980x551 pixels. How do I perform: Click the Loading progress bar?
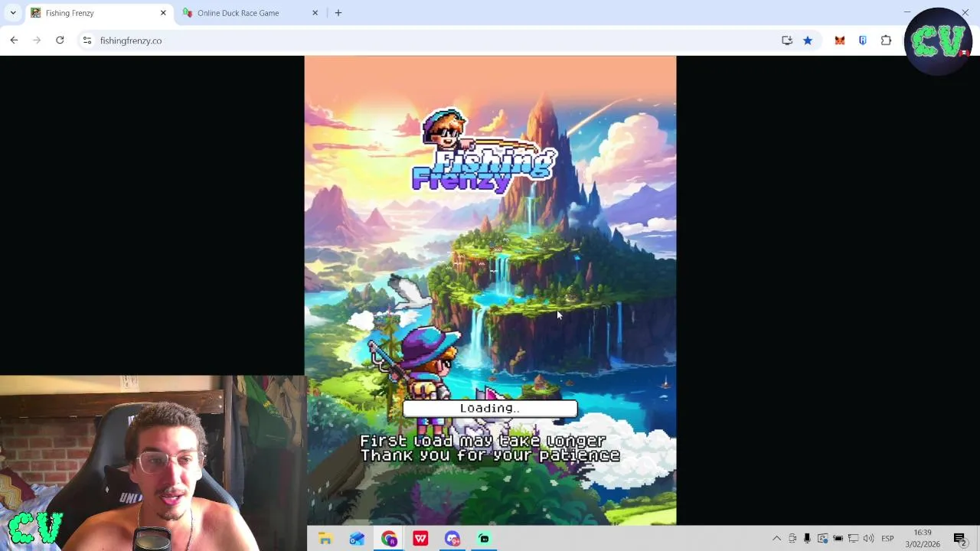click(x=490, y=409)
